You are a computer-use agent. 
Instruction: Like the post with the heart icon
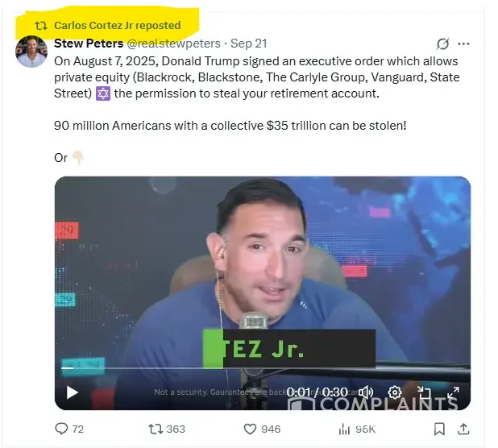pos(250,429)
